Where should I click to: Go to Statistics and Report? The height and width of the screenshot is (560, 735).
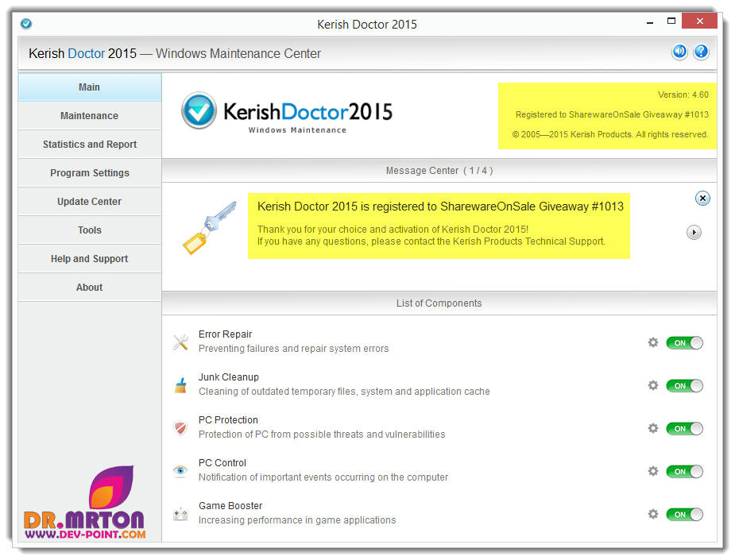coord(90,145)
